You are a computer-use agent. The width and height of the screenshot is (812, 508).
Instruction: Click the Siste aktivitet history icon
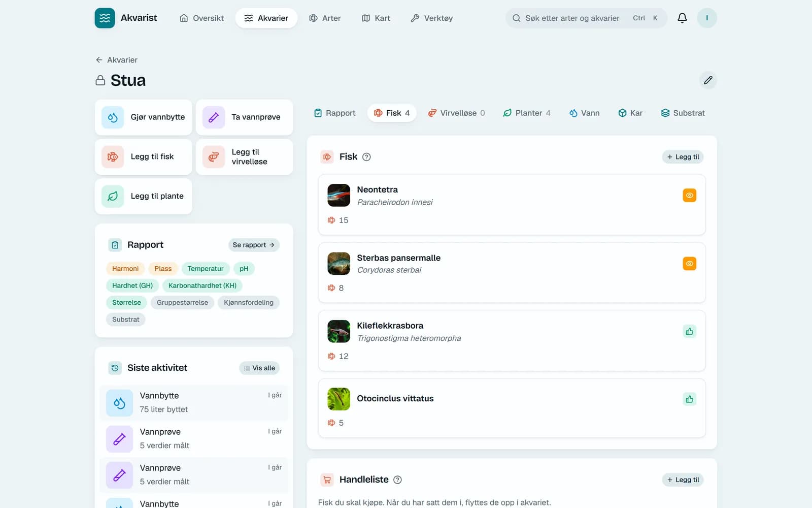point(115,368)
